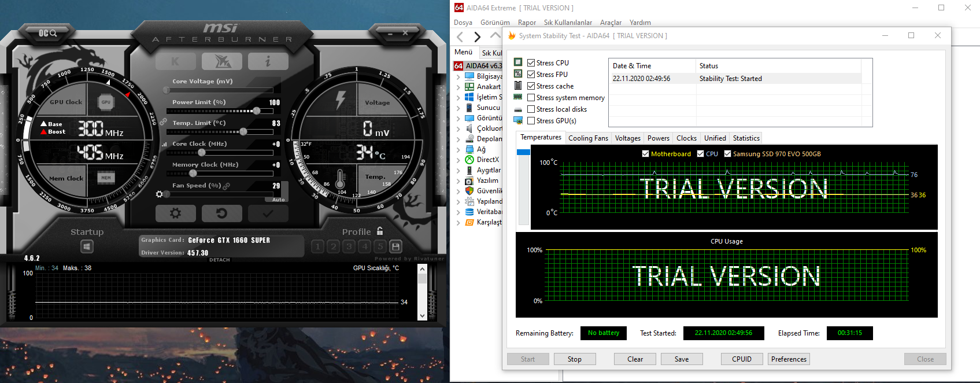
Task: Expand the Sunucu tree node
Action: [458, 108]
